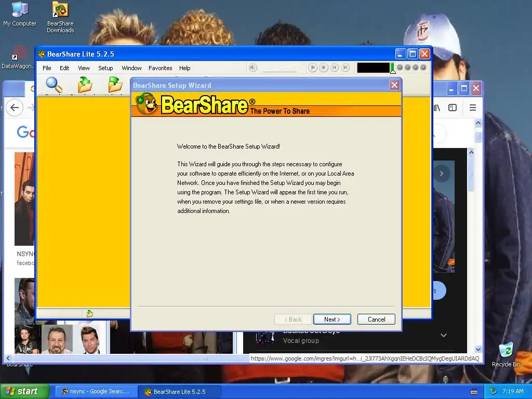Open the View menu in BearShare
Screen dimensions: 532x399
(x=84, y=68)
